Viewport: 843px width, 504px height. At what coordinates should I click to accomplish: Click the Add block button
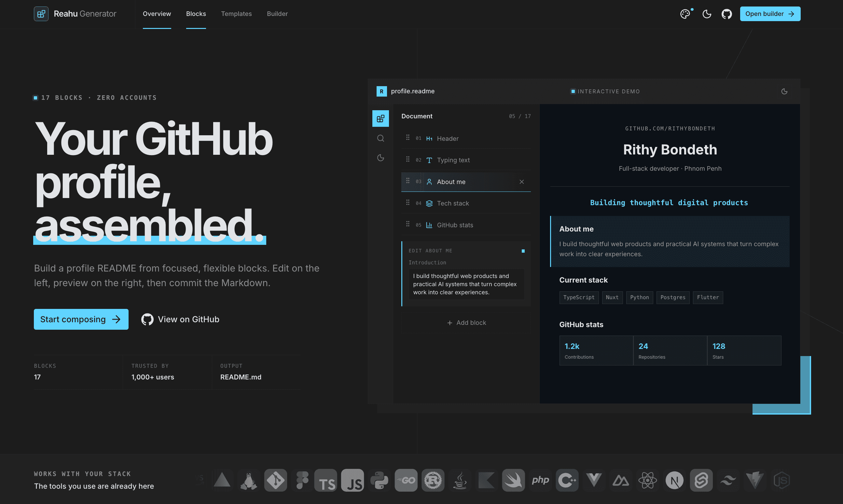tap(466, 323)
